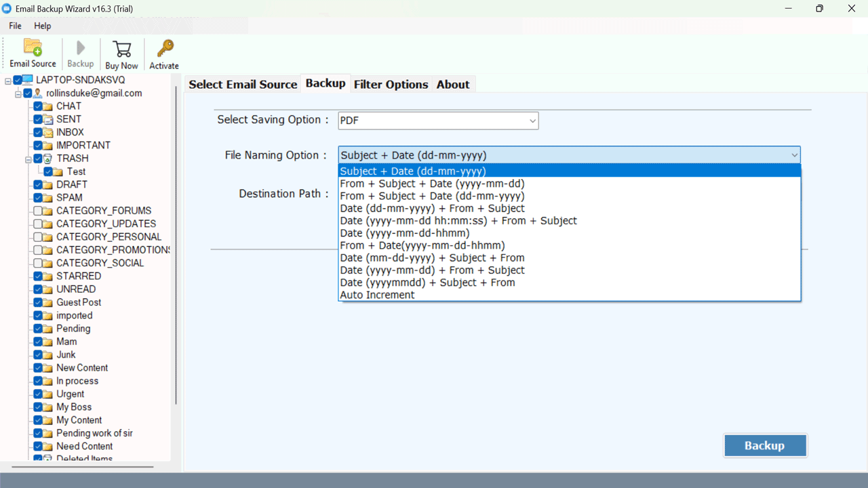Choose Date (yyyy-mm-dd-hhmm) naming option
Viewport: 868px width, 488px height.
pyautogui.click(x=405, y=233)
